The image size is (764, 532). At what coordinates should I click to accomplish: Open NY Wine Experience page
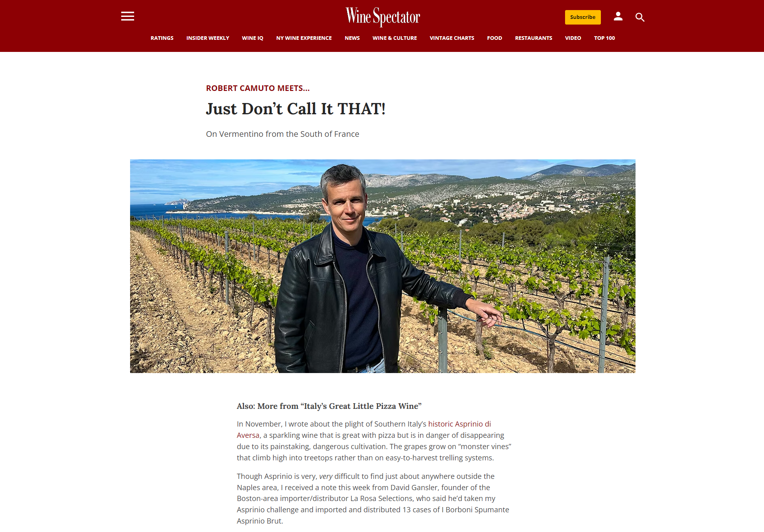304,38
